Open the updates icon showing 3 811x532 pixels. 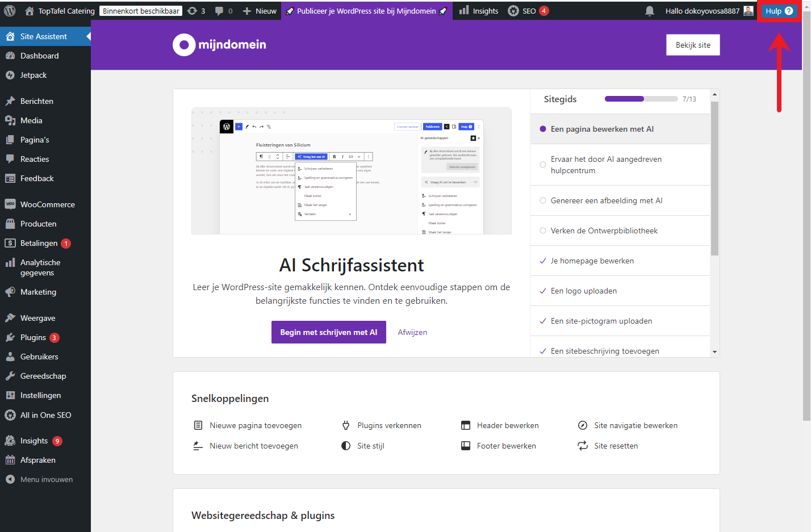pyautogui.click(x=193, y=11)
